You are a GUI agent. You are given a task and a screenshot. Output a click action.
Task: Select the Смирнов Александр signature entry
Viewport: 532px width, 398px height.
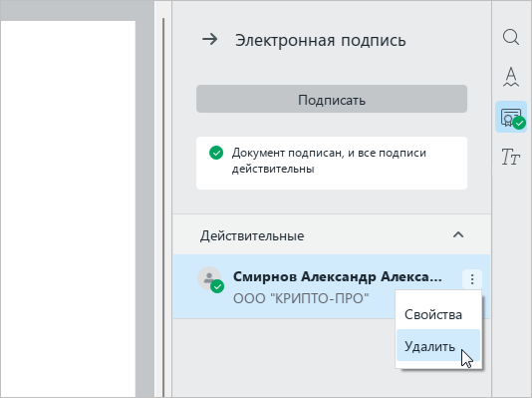[x=332, y=286]
